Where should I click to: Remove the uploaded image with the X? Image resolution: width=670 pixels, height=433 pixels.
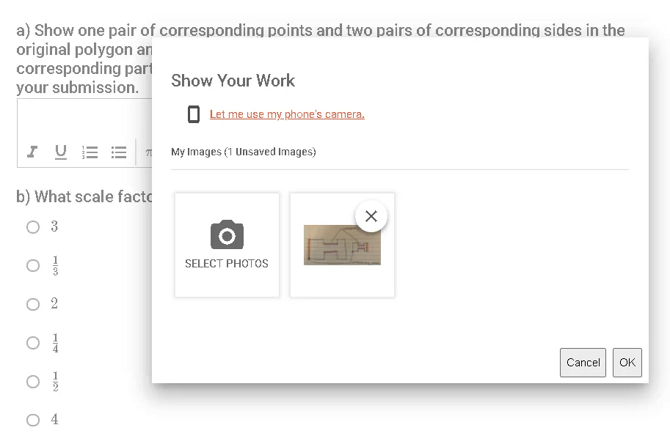point(371,216)
